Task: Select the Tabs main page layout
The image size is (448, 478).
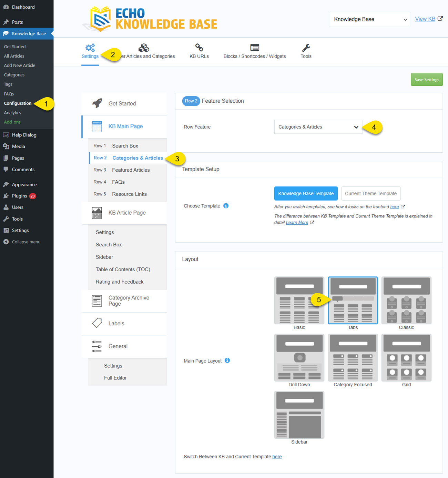Action: pyautogui.click(x=353, y=300)
